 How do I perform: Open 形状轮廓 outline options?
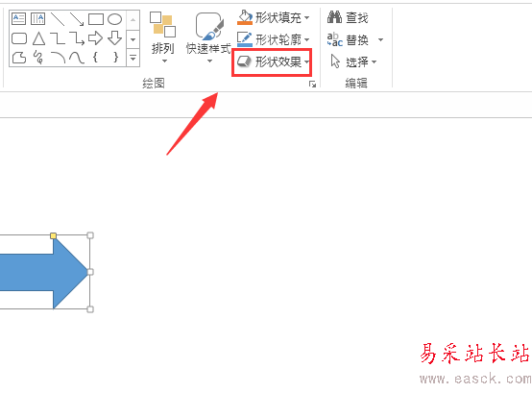(x=273, y=39)
